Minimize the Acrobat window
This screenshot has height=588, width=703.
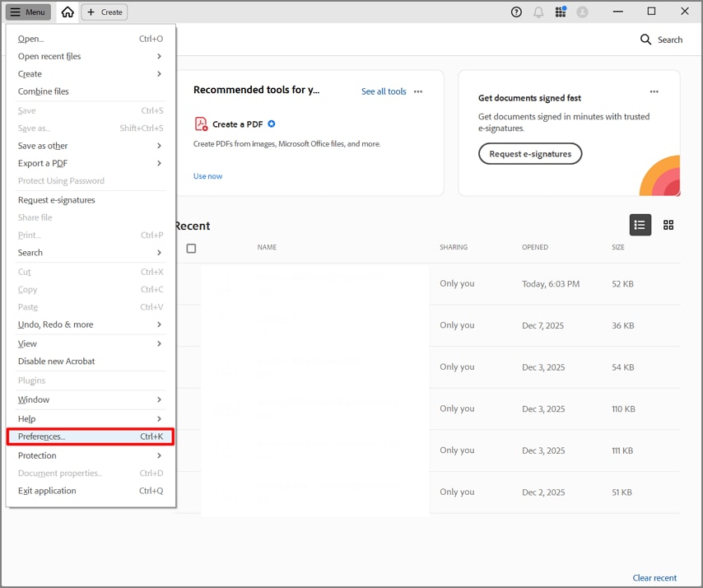pos(618,12)
